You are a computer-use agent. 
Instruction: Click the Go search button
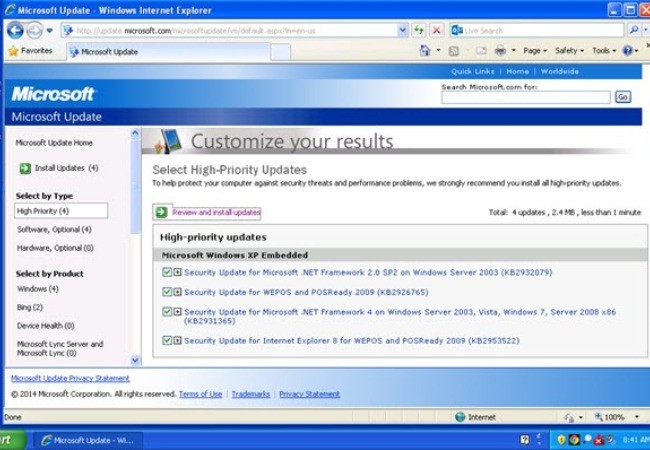623,97
